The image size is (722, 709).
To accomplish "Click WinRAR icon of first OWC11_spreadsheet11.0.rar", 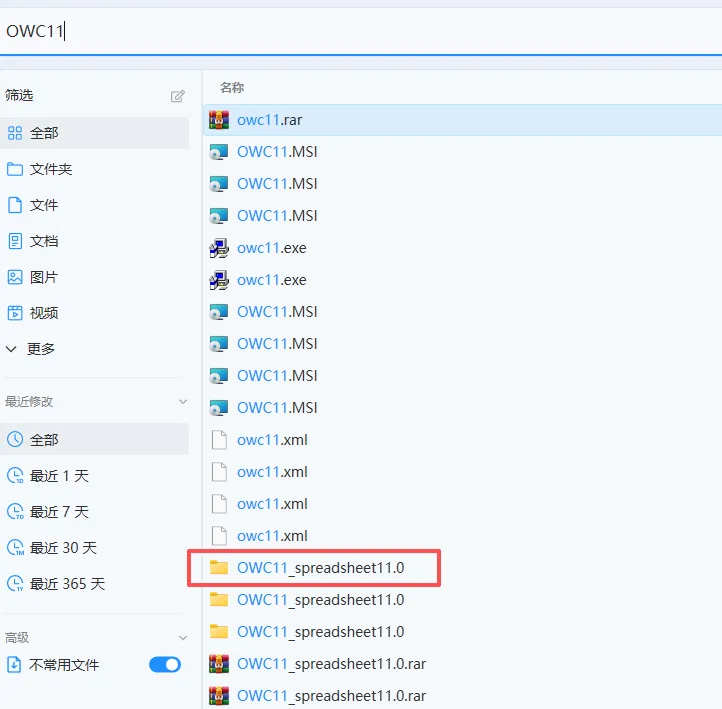I will (x=219, y=664).
